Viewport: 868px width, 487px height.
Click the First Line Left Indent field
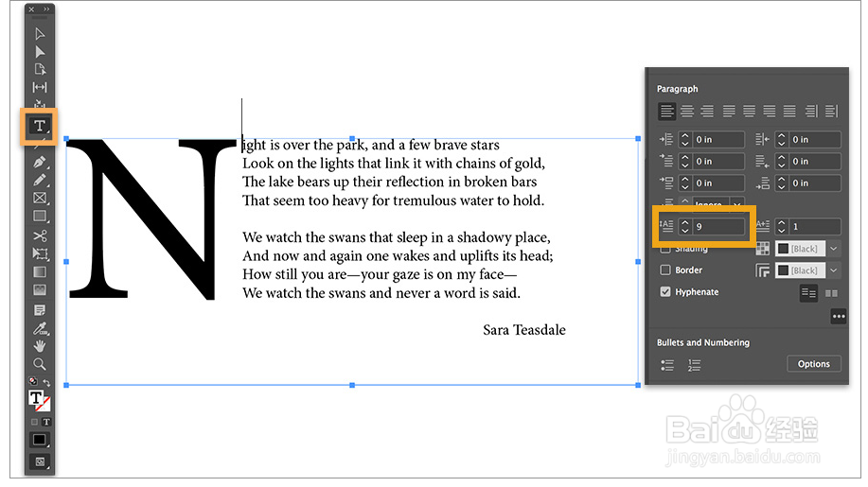718,162
